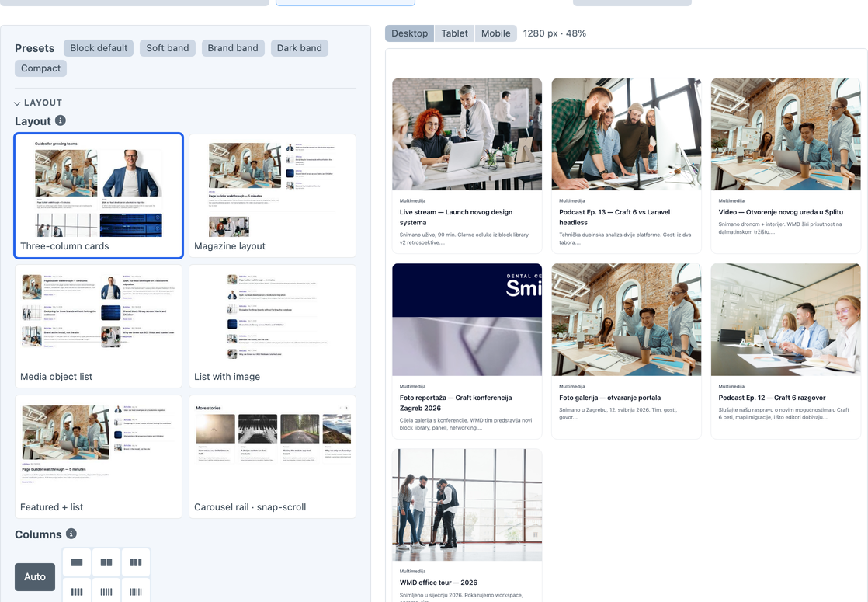This screenshot has height=602, width=868.
Task: Click title "Live stream — Launch novog design systema"
Action: (x=457, y=217)
